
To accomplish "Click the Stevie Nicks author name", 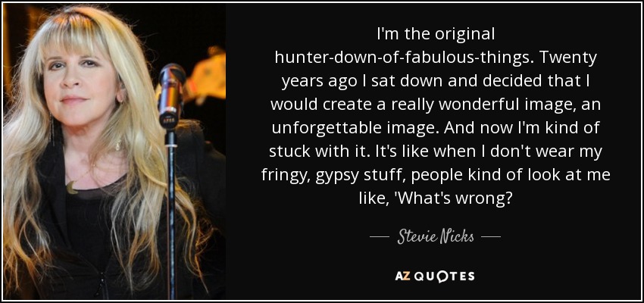I will tap(436, 237).
